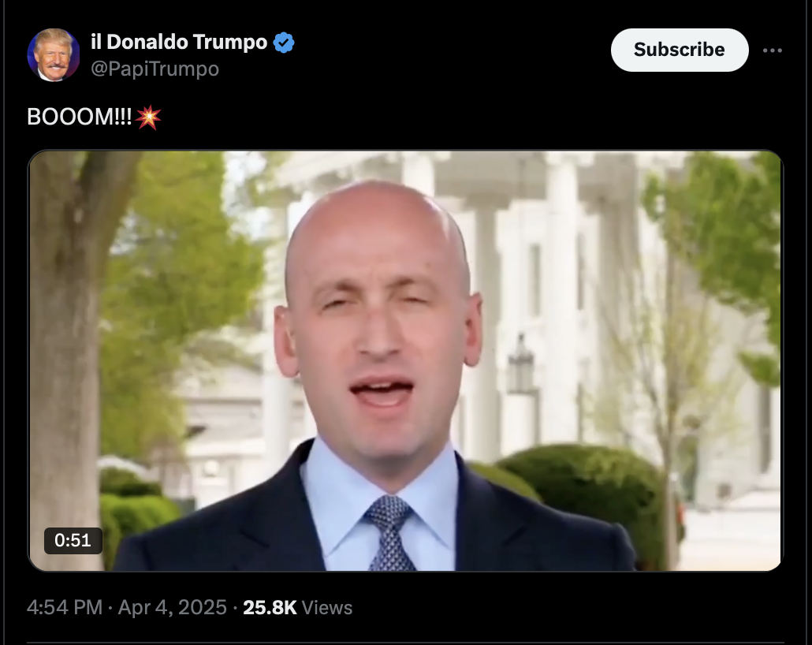
Task: View the 25.8K view count analytics
Action: (x=270, y=607)
